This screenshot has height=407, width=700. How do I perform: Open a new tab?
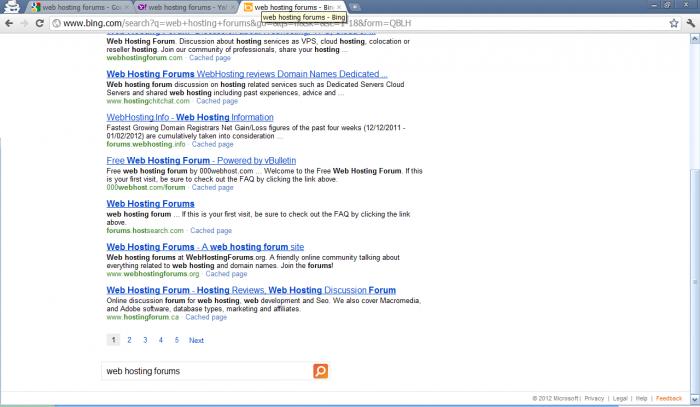pyautogui.click(x=355, y=7)
